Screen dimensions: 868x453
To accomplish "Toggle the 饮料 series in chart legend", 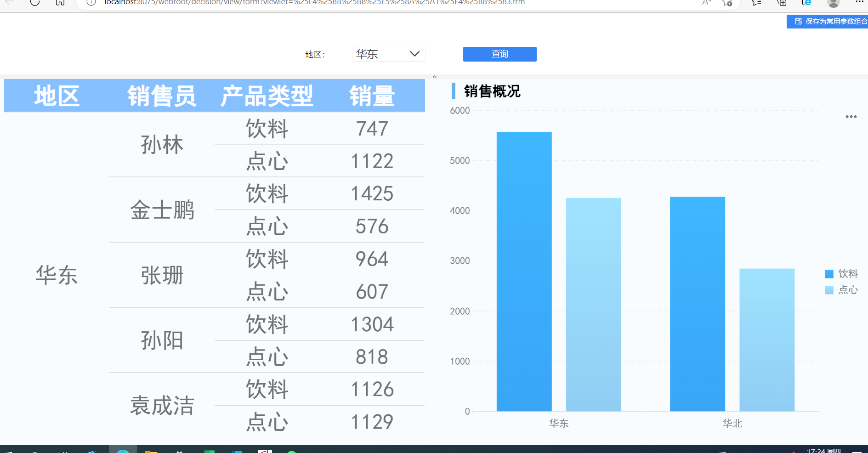I will pyautogui.click(x=841, y=274).
